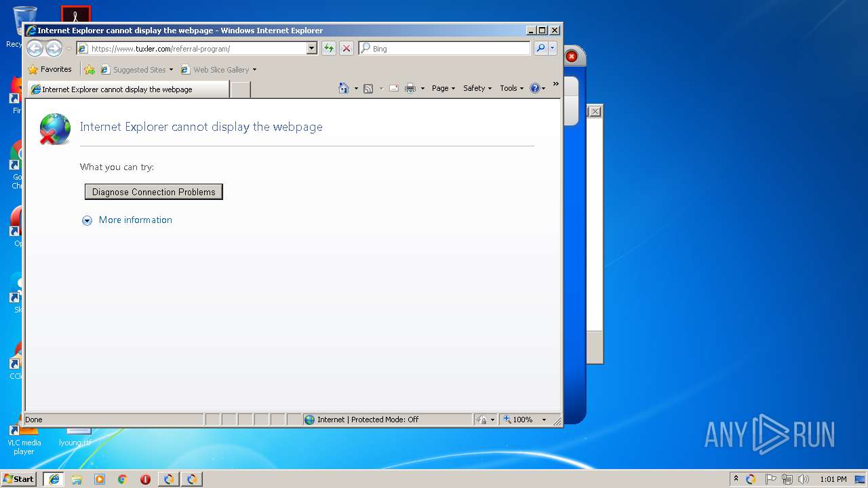The width and height of the screenshot is (868, 488).
Task: Open the recent pages dropdown beside Forward
Action: coord(68,49)
